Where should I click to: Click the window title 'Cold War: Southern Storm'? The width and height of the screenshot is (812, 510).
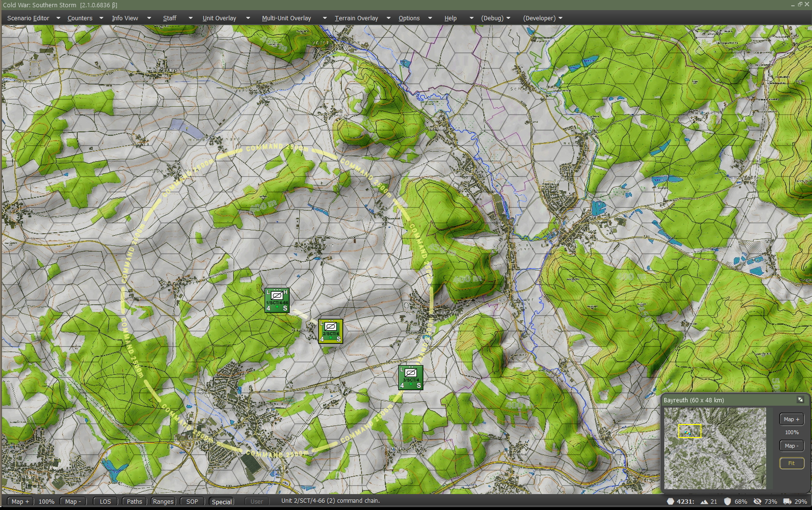(x=40, y=5)
